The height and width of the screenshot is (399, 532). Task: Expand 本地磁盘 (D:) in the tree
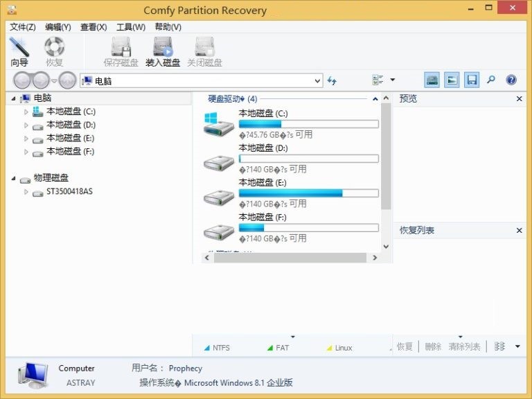[26, 125]
